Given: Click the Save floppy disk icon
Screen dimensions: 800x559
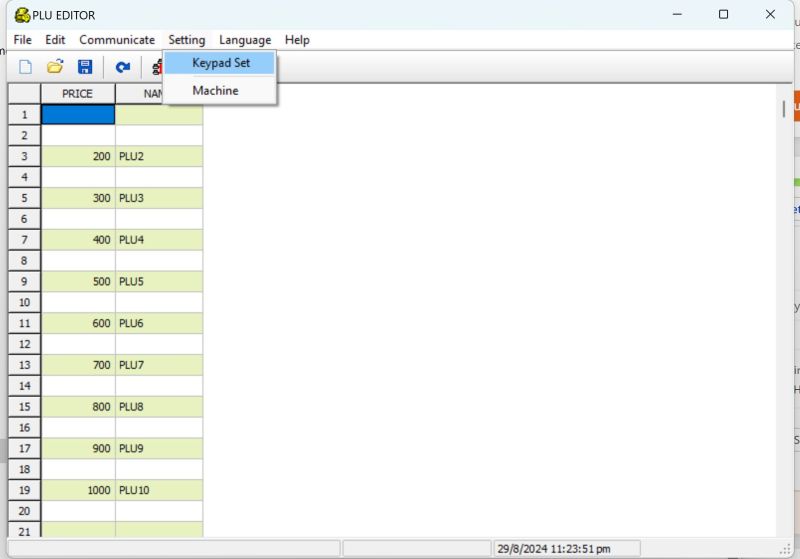Looking at the screenshot, I should [85, 67].
